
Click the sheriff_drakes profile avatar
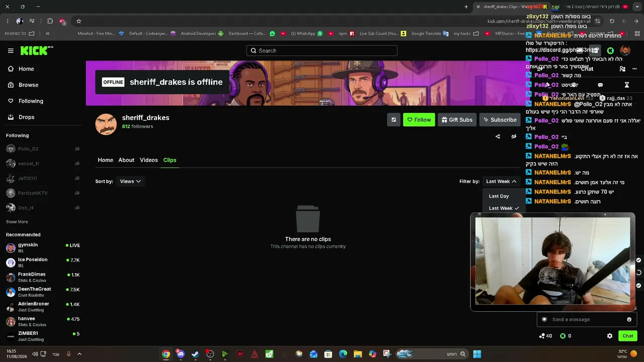[x=106, y=124]
